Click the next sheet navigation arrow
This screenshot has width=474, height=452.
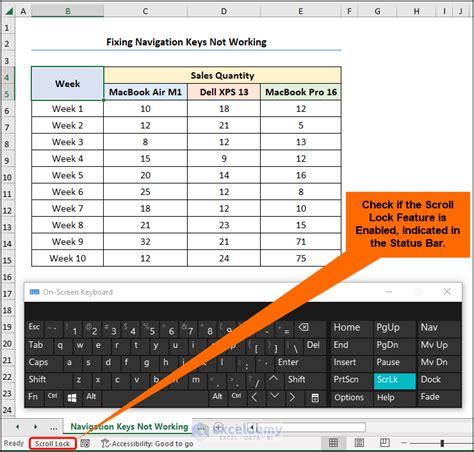click(36, 427)
